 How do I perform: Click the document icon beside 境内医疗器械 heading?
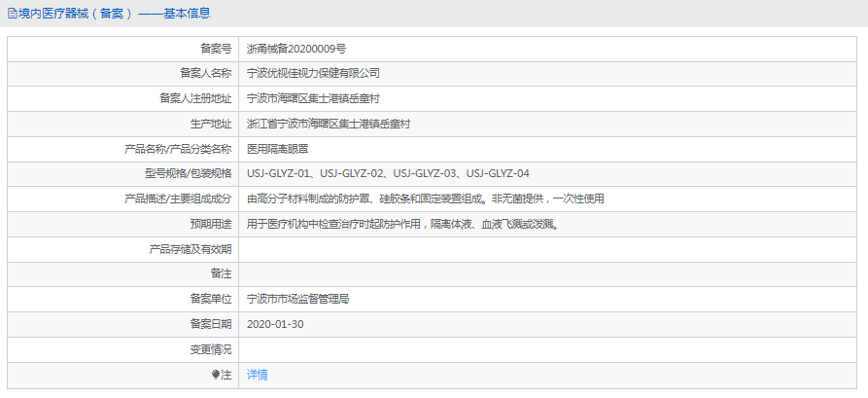pyautogui.click(x=12, y=14)
